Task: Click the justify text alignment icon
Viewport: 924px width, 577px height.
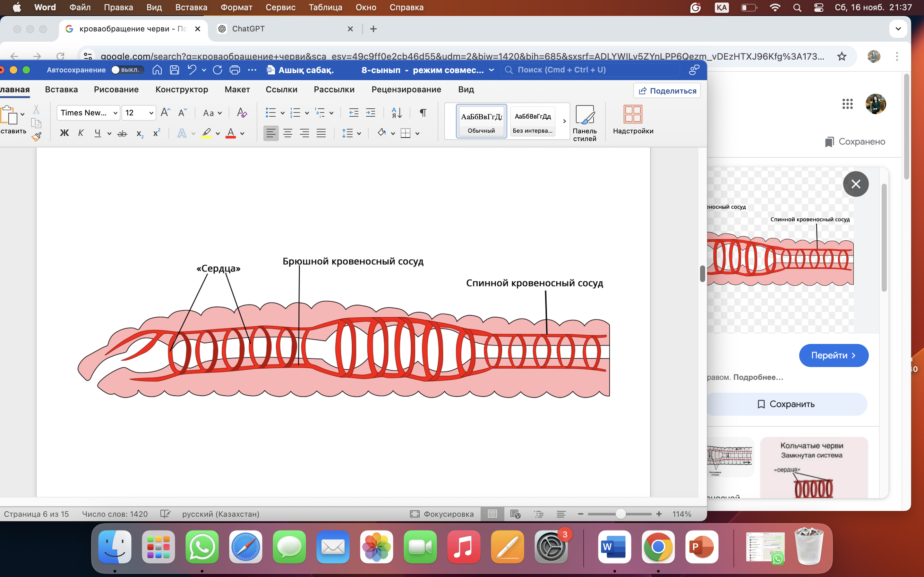Action: tap(321, 133)
